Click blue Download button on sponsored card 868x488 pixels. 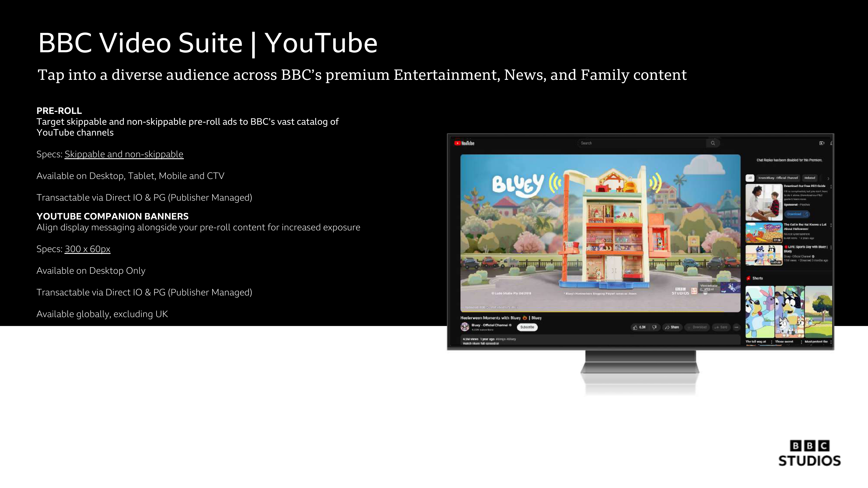tap(797, 214)
